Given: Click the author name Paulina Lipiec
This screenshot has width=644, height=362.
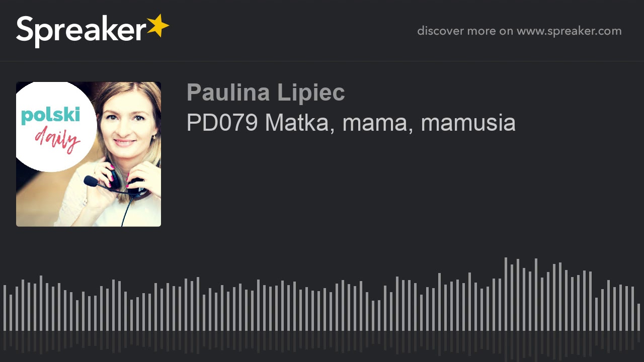Looking at the screenshot, I should click(x=266, y=93).
